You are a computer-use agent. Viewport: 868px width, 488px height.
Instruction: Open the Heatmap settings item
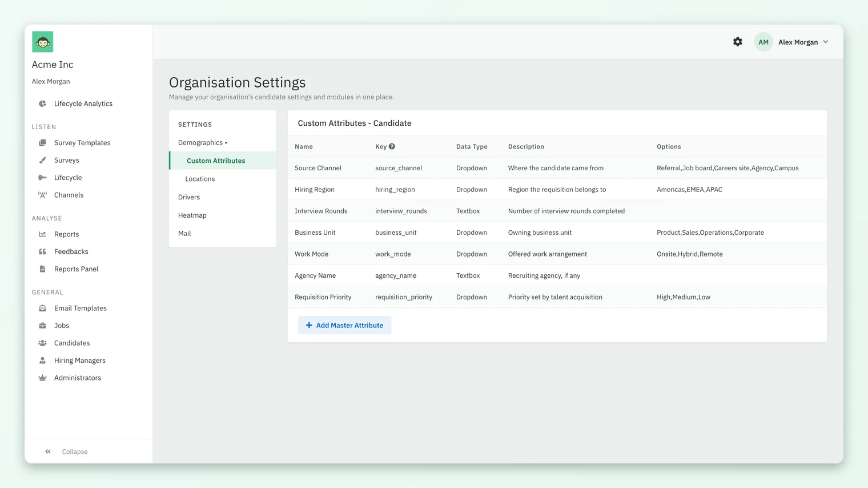click(192, 215)
